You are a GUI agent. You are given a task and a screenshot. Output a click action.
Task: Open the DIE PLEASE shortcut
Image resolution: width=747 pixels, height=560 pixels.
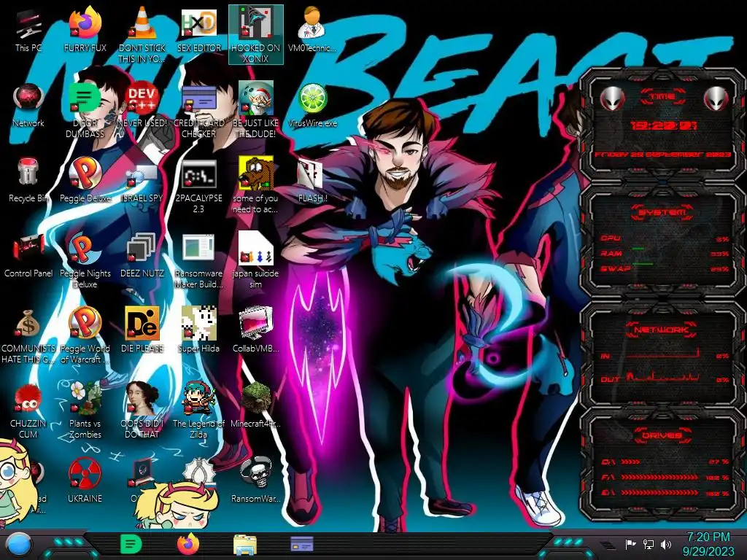click(x=142, y=330)
